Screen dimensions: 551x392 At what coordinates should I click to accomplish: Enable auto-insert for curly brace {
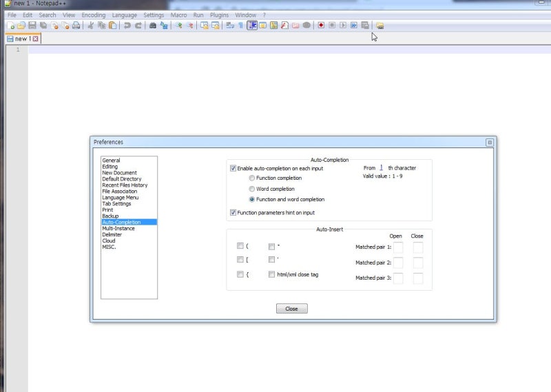240,274
